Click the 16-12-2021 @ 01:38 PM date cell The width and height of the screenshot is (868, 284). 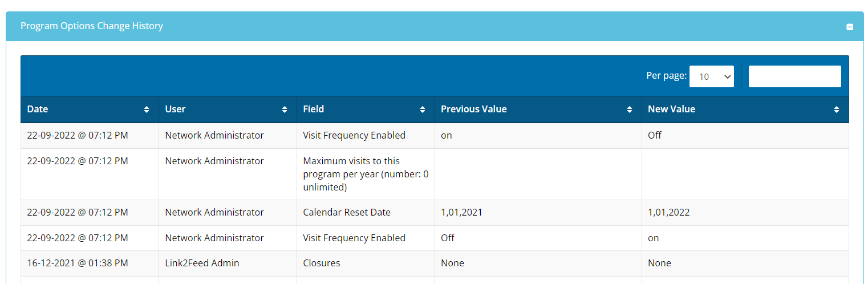[78, 263]
